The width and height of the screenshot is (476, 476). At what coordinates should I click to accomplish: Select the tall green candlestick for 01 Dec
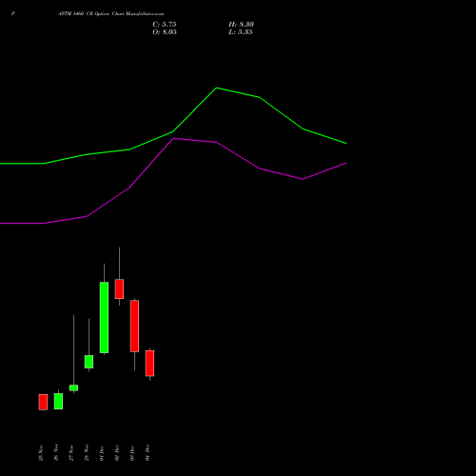point(104,317)
